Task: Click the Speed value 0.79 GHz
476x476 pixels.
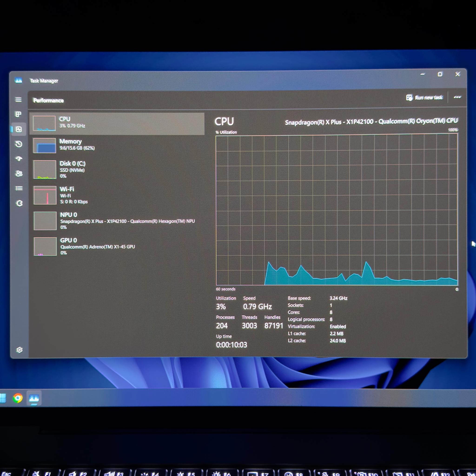Action: [x=258, y=307]
